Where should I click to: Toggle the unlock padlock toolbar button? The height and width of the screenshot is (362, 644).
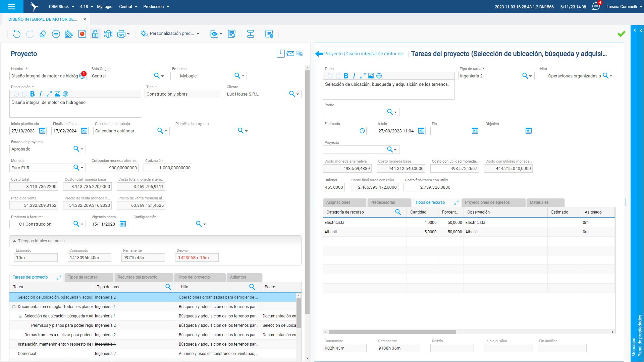95,34
